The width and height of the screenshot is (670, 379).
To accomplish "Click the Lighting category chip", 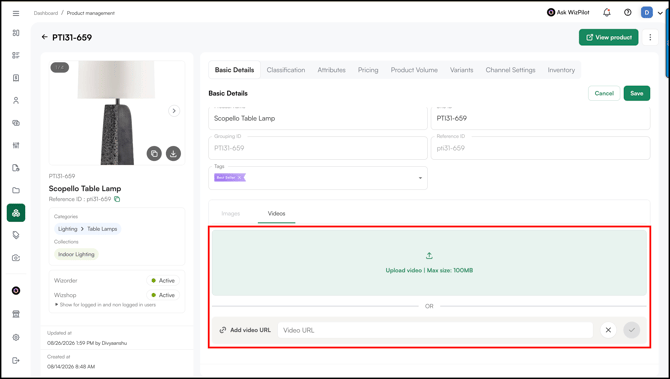I will click(x=68, y=229).
